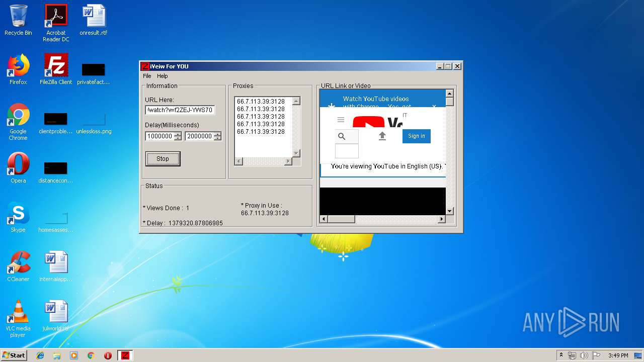Click the Views Done status text
Image resolution: width=644 pixels, height=362 pixels.
[x=166, y=208]
